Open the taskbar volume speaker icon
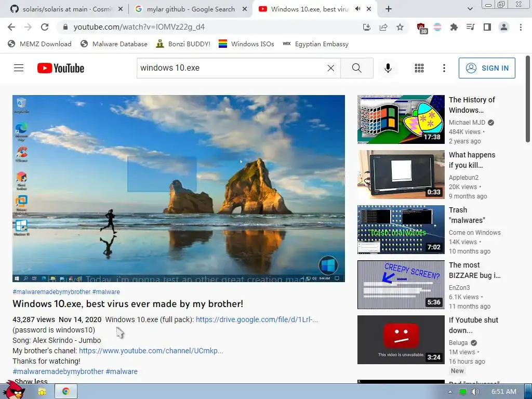532x399 pixels. pos(475,392)
